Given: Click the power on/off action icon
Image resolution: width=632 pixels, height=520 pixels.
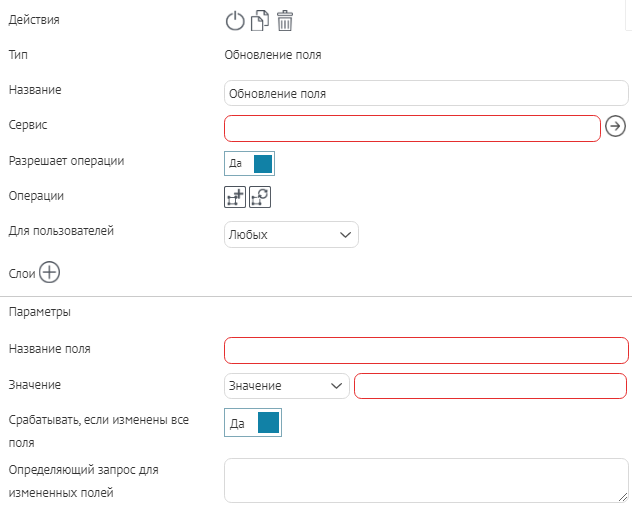Looking at the screenshot, I should (235, 21).
